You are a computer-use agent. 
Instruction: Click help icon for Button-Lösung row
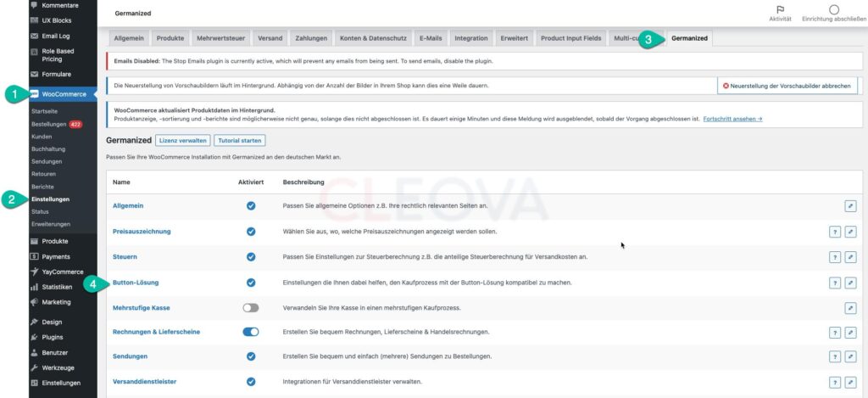pyautogui.click(x=834, y=283)
